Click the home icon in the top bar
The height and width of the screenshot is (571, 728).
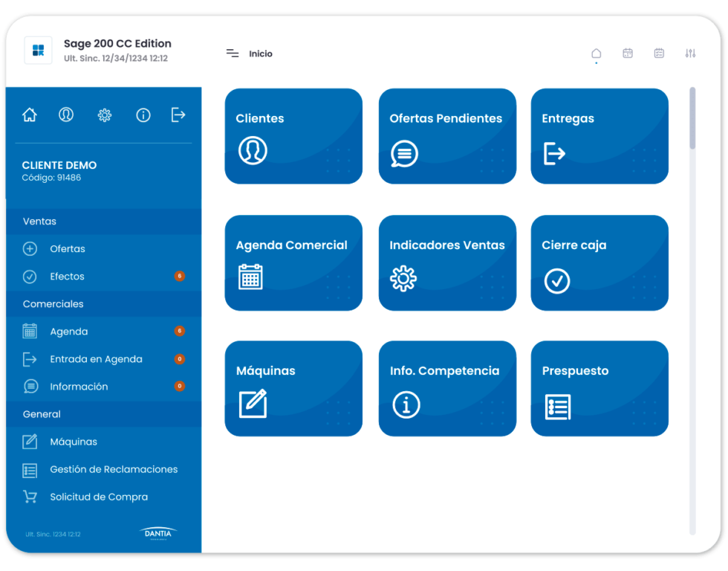pyautogui.click(x=596, y=54)
